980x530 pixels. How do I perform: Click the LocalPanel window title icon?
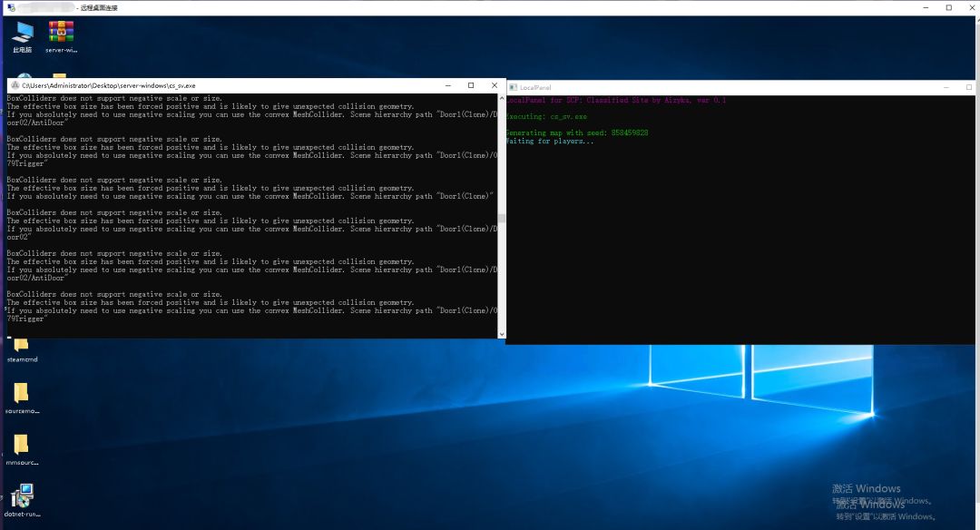(x=513, y=87)
